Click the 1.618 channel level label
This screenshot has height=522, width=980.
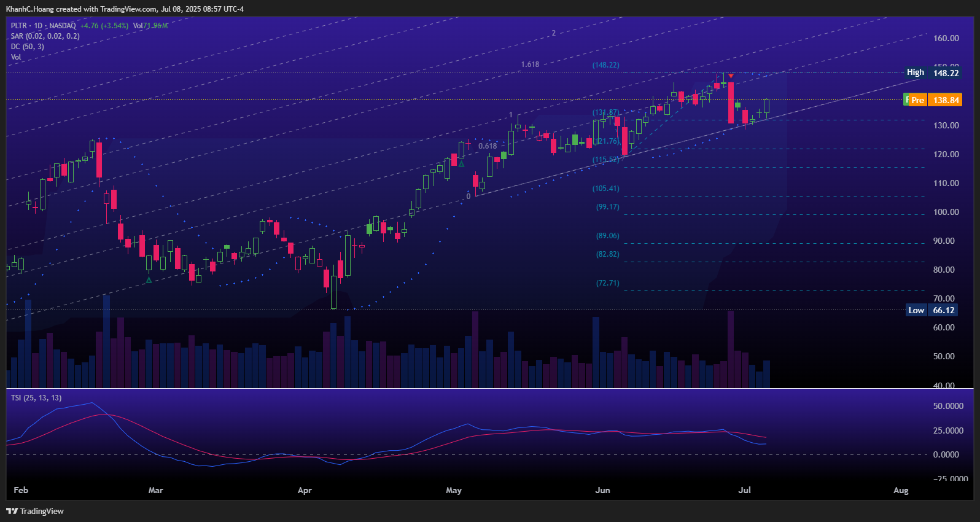(x=530, y=64)
